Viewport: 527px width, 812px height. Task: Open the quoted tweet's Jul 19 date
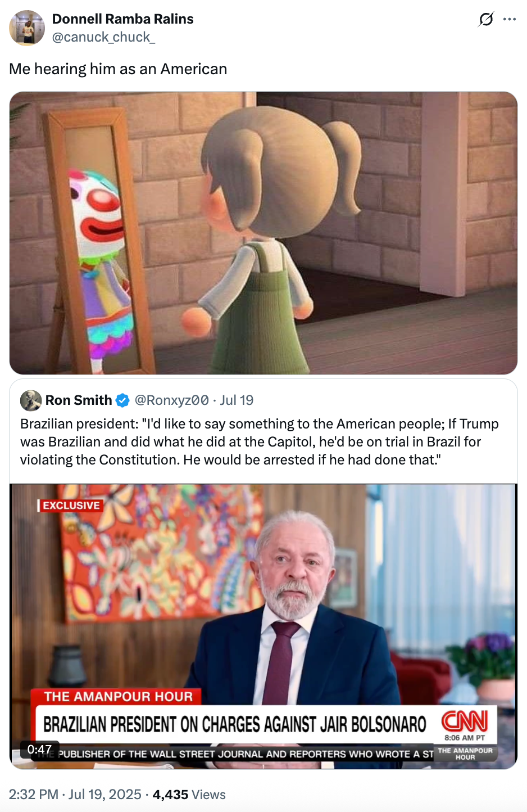[237, 400]
